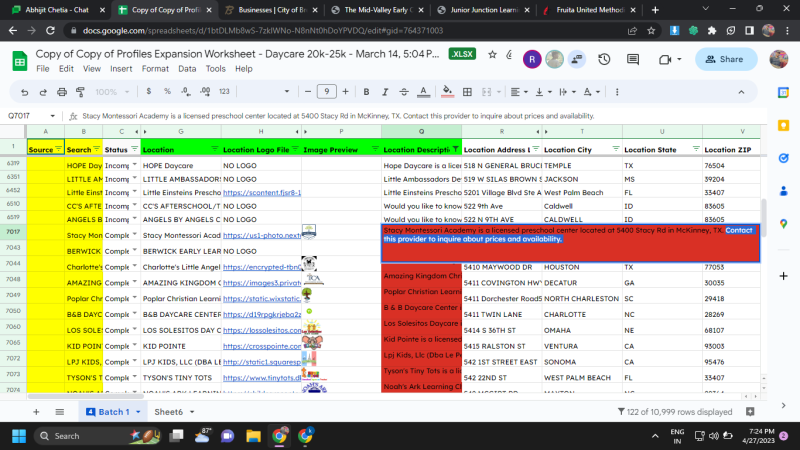Open the Tools menu
Screen dimensions: 800x450
coord(215,68)
